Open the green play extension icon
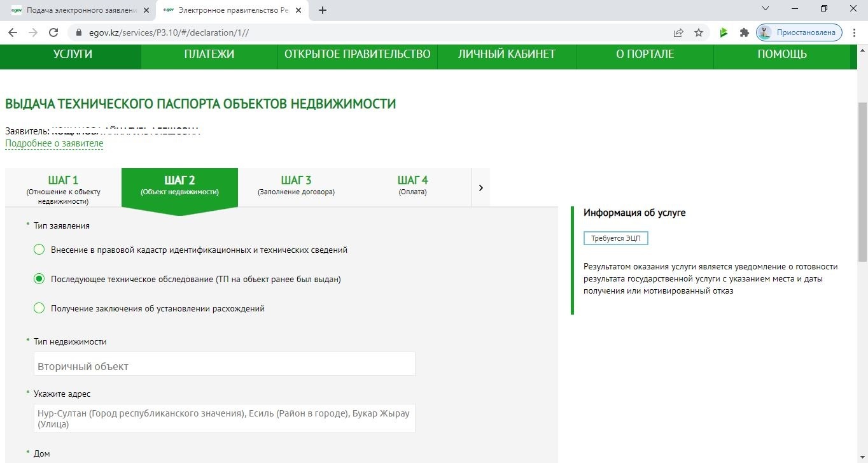The height and width of the screenshot is (463, 868). 724,32
